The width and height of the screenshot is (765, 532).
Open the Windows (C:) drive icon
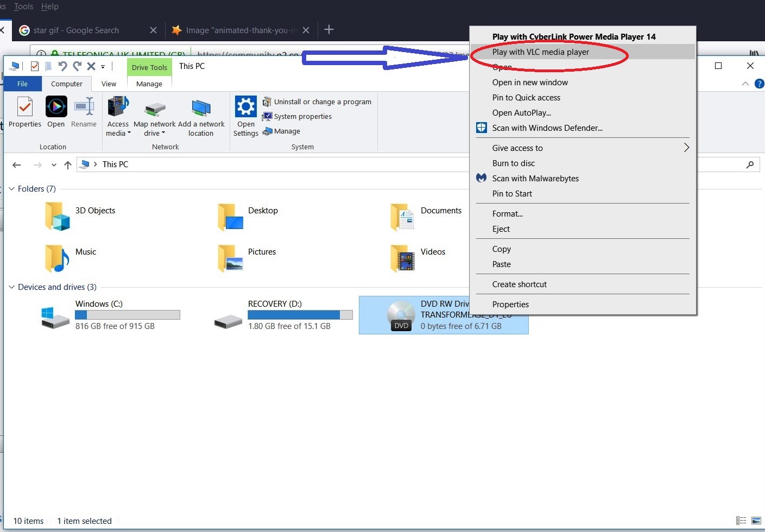tap(55, 315)
